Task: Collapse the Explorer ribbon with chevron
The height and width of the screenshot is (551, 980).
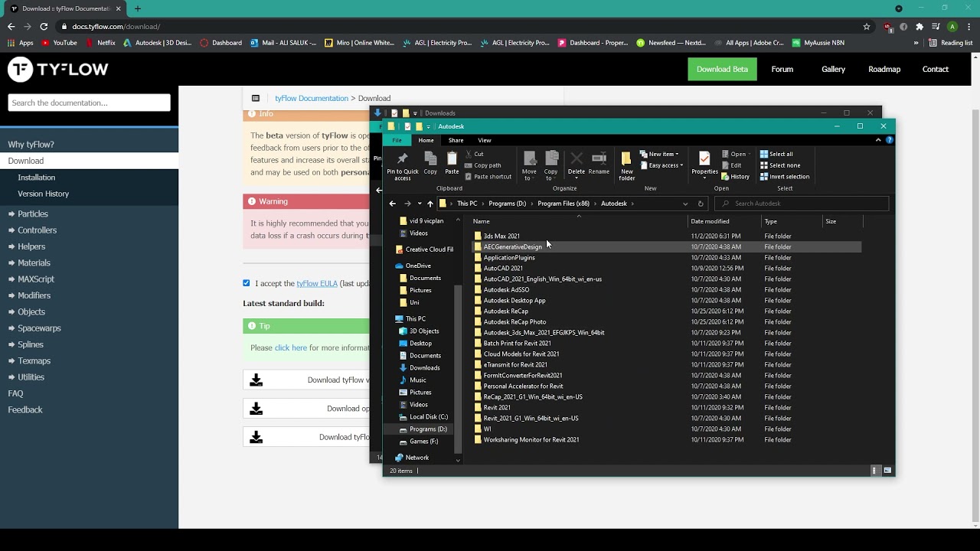Action: (x=878, y=140)
